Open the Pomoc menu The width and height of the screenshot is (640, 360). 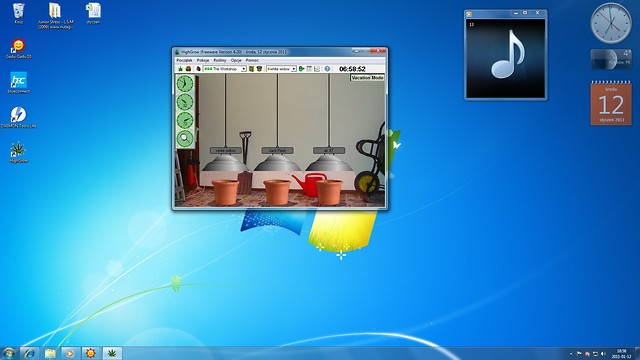(x=252, y=60)
